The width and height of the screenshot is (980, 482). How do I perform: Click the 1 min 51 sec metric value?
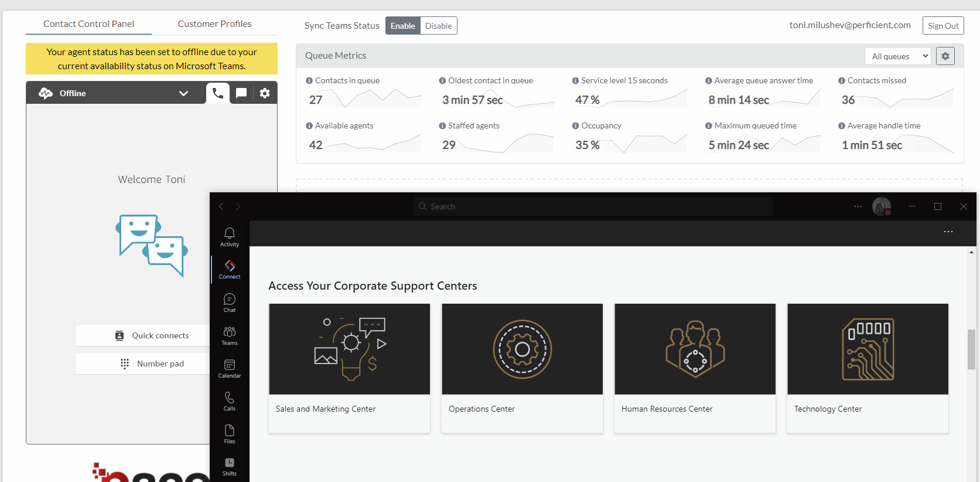coord(872,145)
